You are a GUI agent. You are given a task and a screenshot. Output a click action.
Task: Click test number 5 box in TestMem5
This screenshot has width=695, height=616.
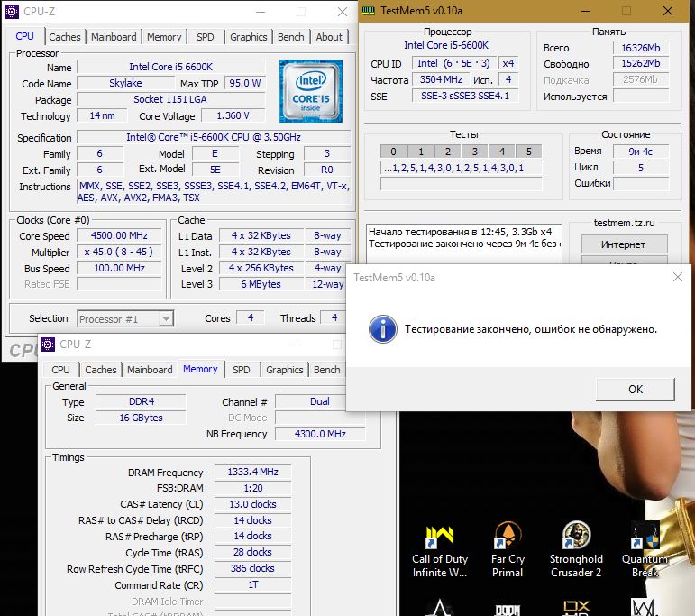coord(529,152)
